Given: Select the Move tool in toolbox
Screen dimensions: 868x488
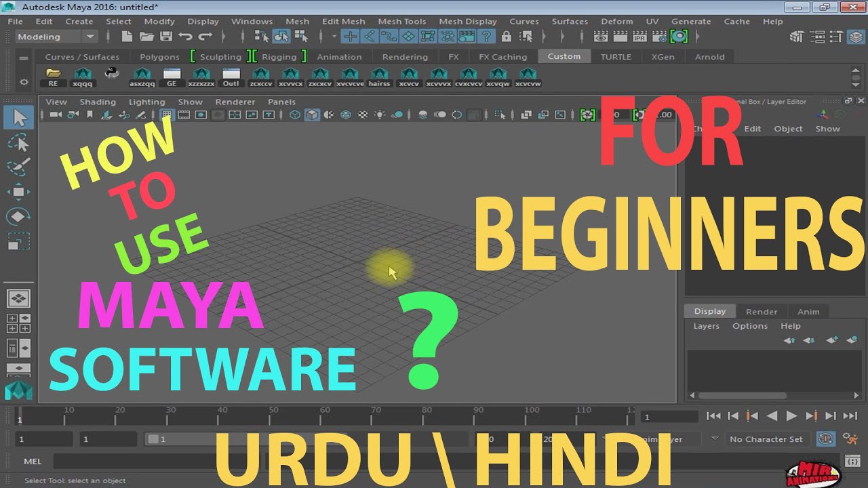Looking at the screenshot, I should pyautogui.click(x=19, y=192).
